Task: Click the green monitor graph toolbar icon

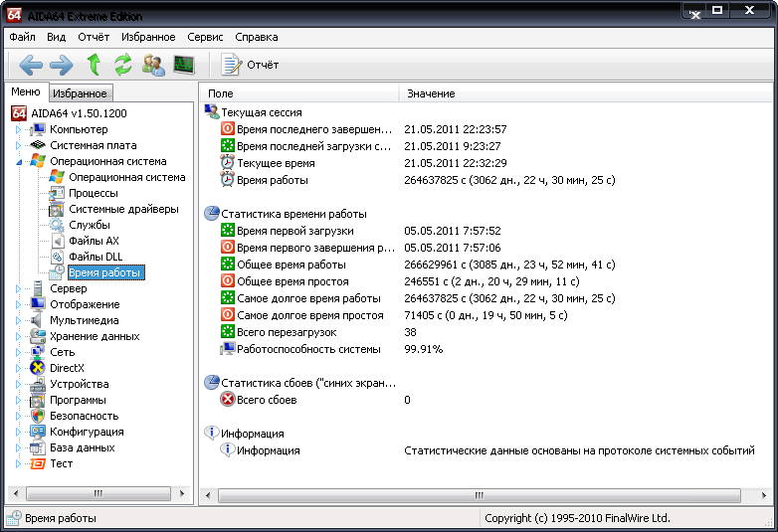Action: (x=184, y=65)
